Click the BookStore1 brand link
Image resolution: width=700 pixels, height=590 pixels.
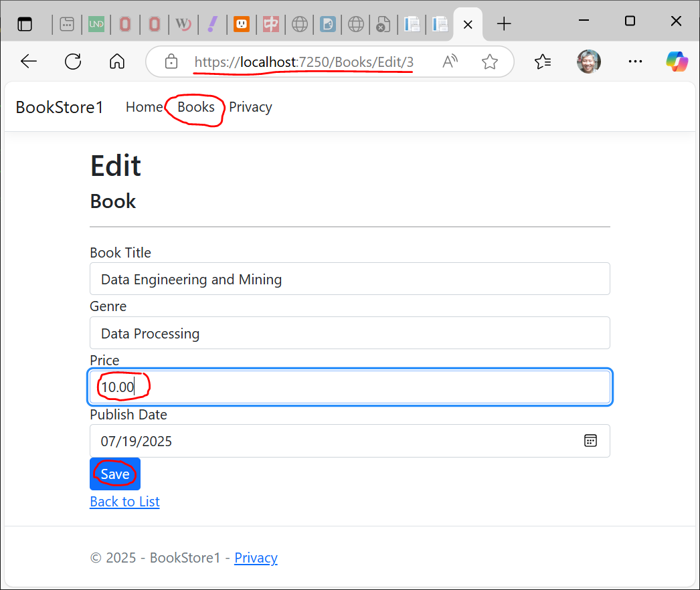click(x=60, y=107)
